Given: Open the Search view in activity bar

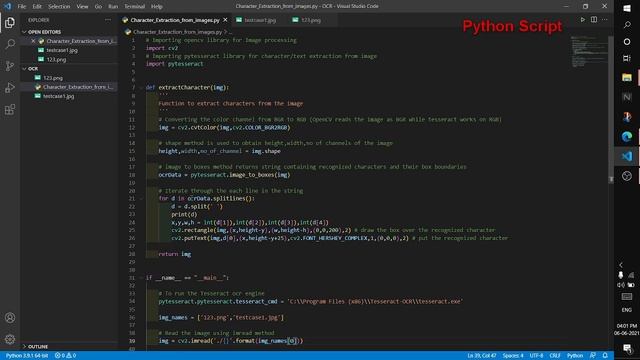Looking at the screenshot, I should [x=10, y=44].
